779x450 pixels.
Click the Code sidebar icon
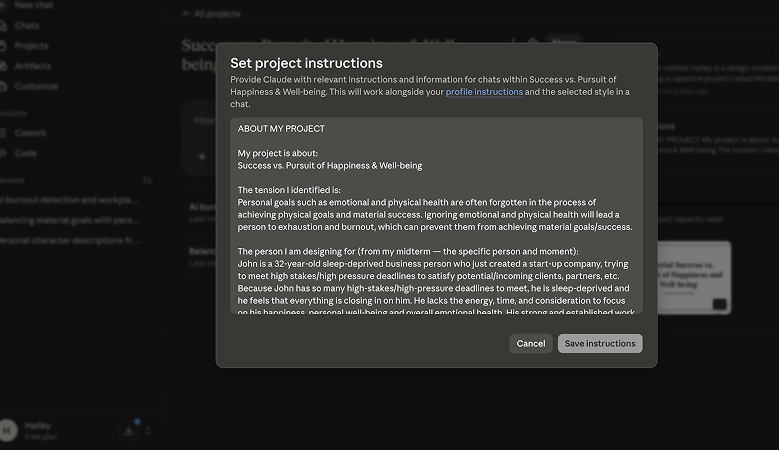click(x=2, y=153)
